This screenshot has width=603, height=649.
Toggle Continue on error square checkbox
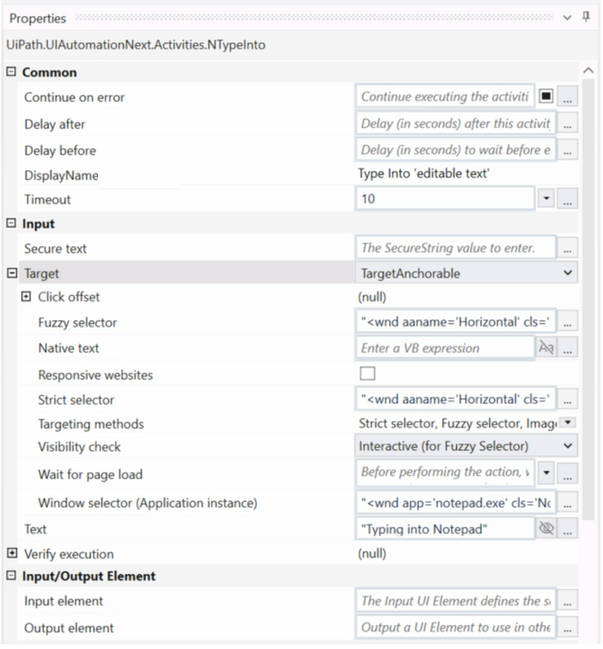pyautogui.click(x=546, y=96)
